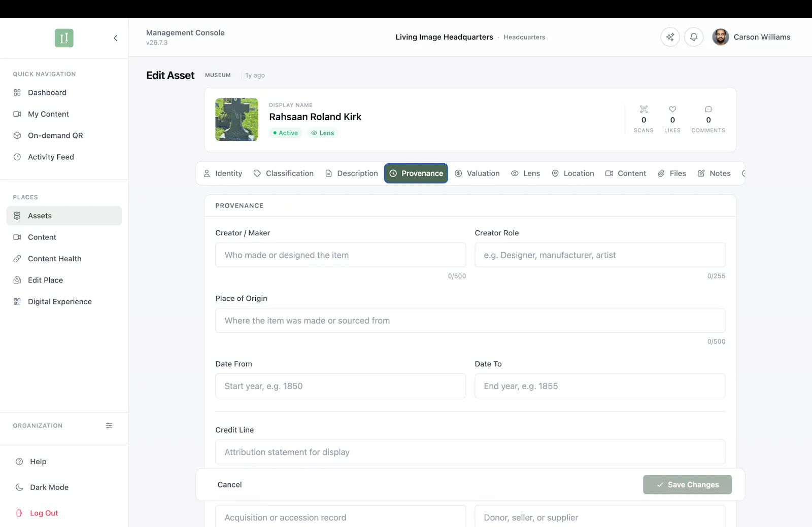
Task: Click the Creator / Maker input field
Action: coord(341,255)
